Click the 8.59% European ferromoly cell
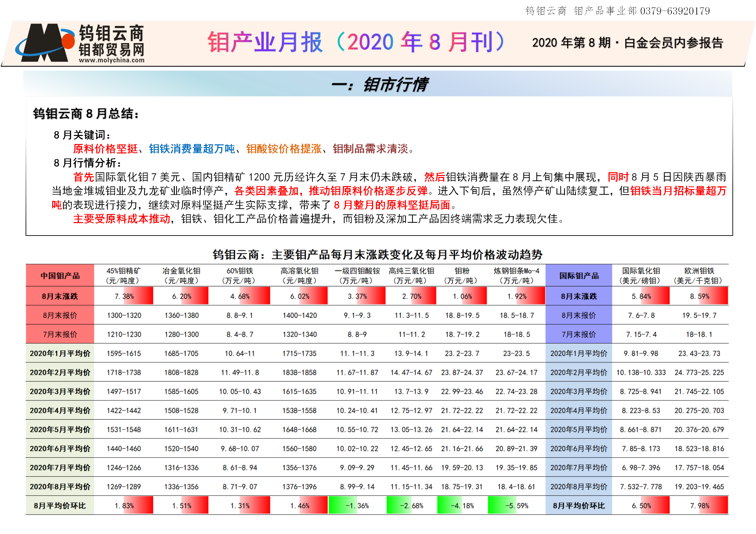This screenshot has width=756, height=534. 699,296
